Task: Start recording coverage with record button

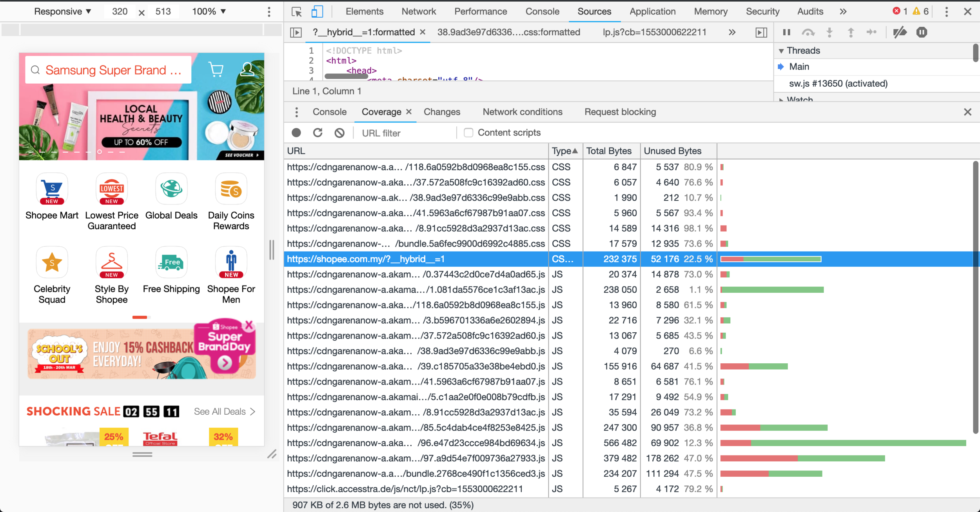Action: click(x=296, y=133)
